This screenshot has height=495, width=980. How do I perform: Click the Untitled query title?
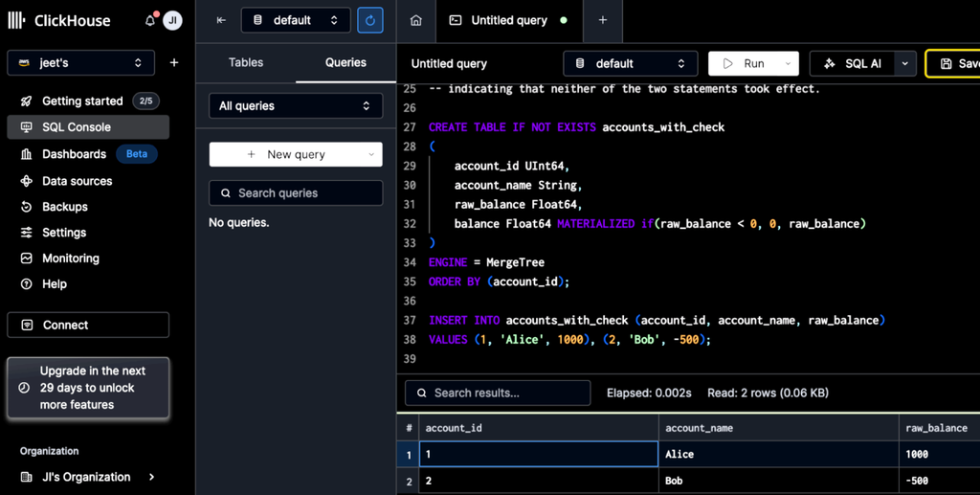(x=449, y=63)
